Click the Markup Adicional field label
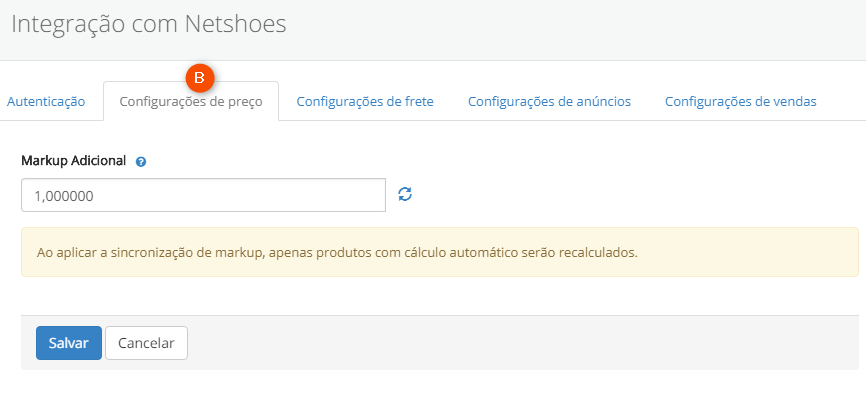The height and width of the screenshot is (402, 866). pyautogui.click(x=74, y=161)
